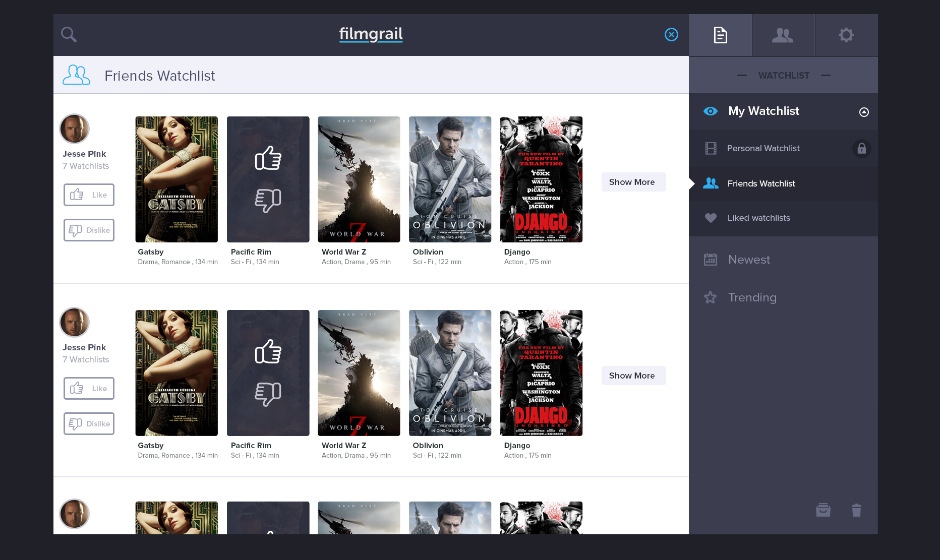Open the Newest section

783,260
